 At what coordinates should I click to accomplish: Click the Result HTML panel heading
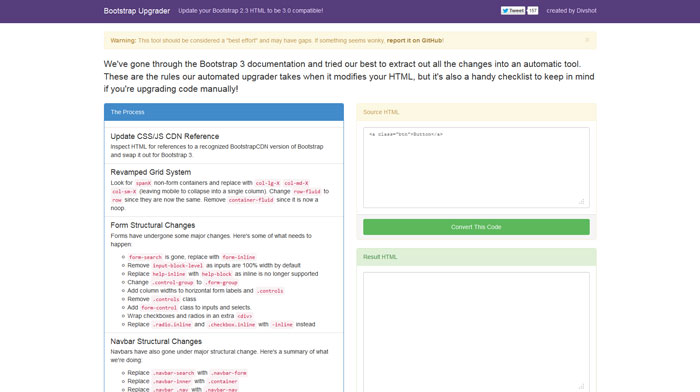(476, 257)
